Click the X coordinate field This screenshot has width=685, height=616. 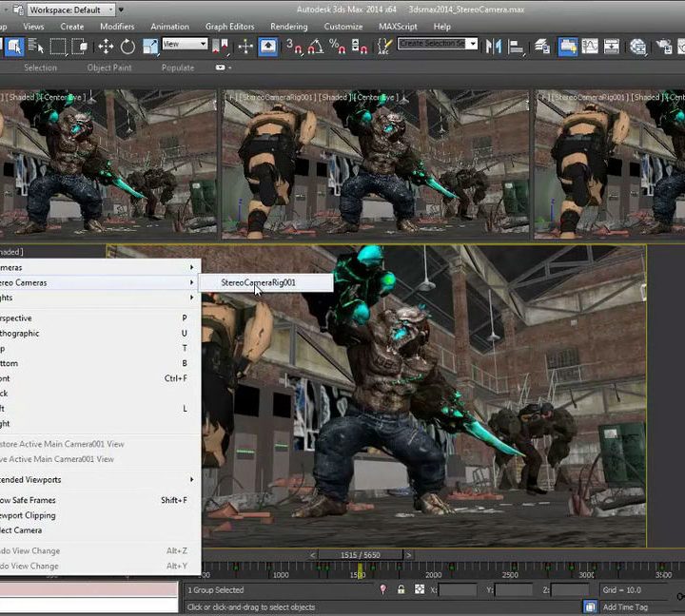pos(458,589)
